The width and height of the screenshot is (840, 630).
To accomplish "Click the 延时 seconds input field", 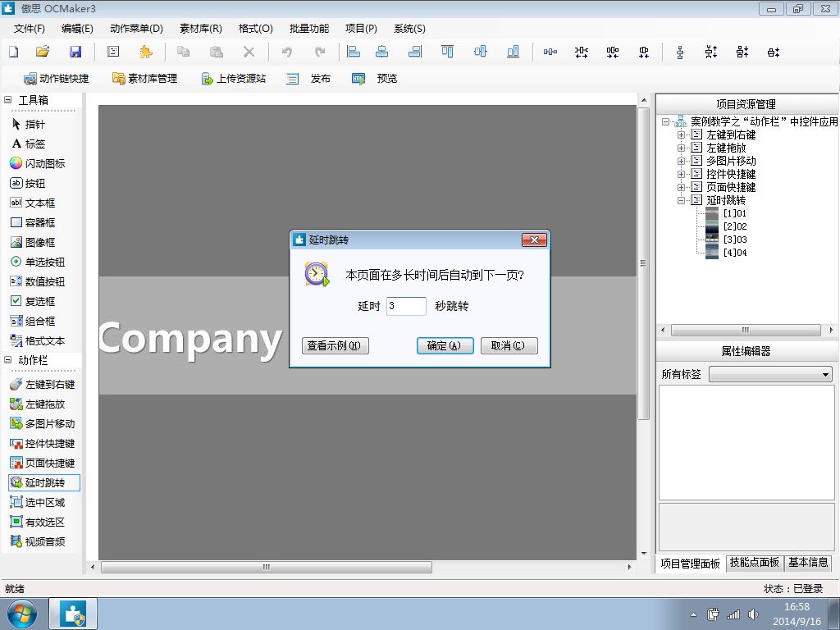I will [x=406, y=306].
